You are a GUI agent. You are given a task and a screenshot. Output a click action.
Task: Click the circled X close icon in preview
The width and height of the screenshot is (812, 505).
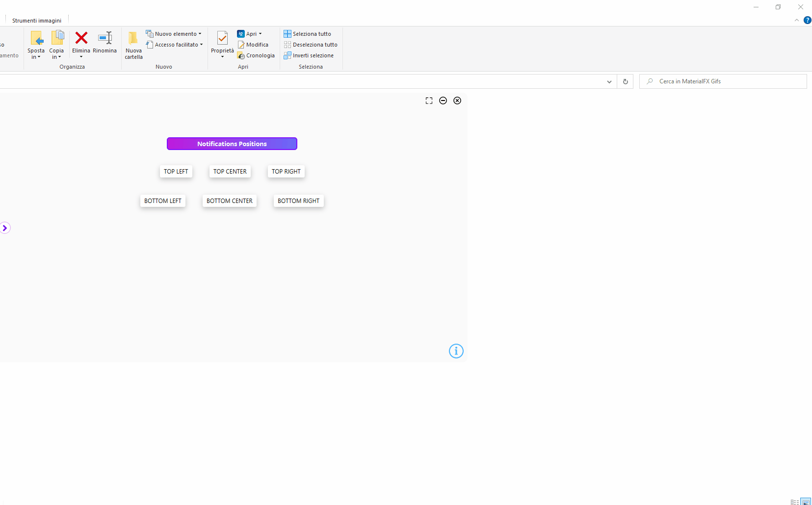pyautogui.click(x=457, y=101)
